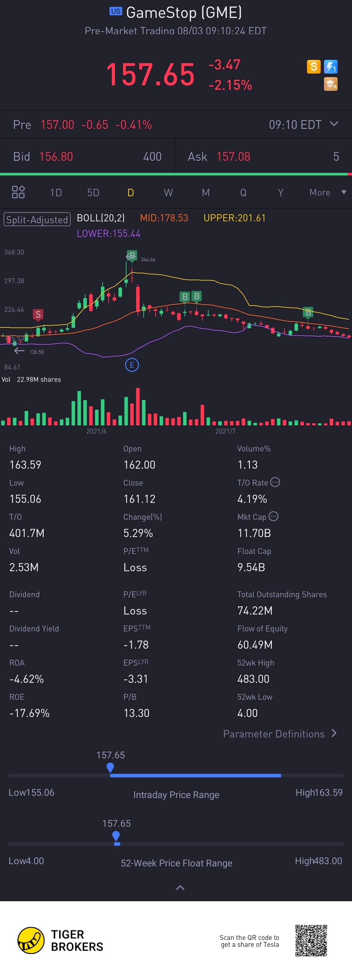Open Mkt Cap info icon
Image resolution: width=352 pixels, height=980 pixels.
273,517
